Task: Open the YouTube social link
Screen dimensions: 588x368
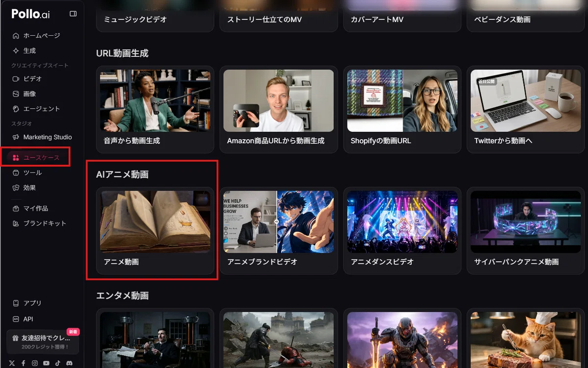Action: [x=46, y=363]
